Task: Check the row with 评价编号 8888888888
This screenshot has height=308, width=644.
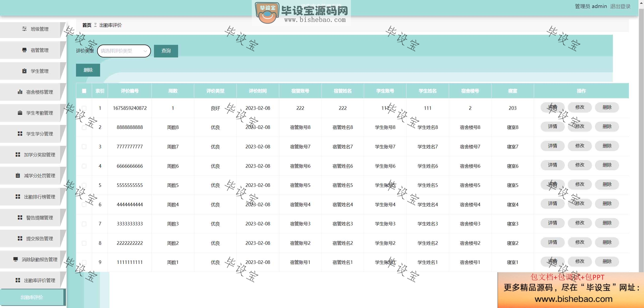Action: pyautogui.click(x=84, y=127)
